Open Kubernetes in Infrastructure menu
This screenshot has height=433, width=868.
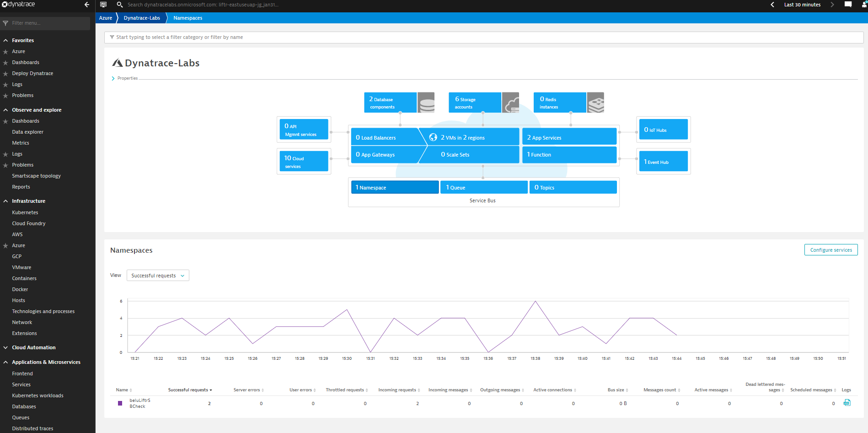tap(25, 212)
